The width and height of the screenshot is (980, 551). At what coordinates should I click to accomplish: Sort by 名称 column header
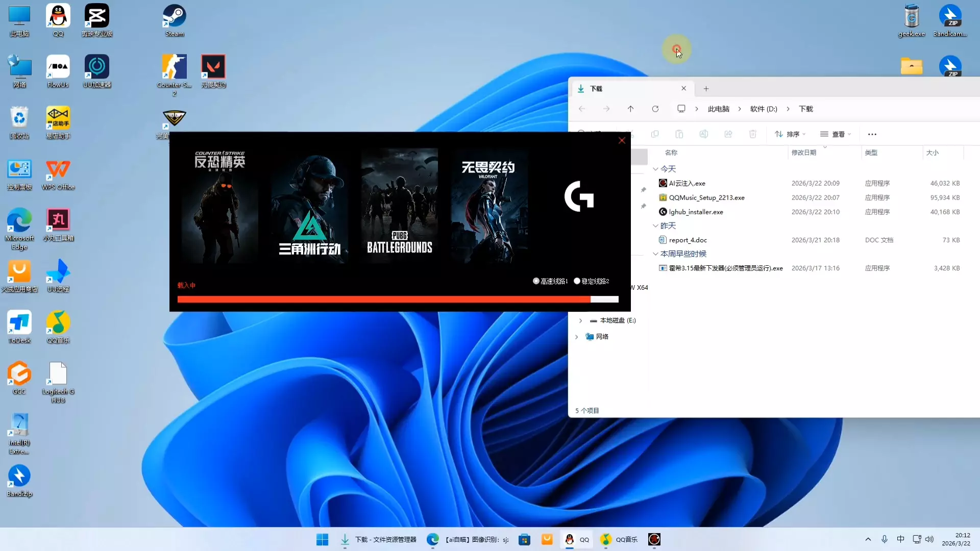(671, 153)
